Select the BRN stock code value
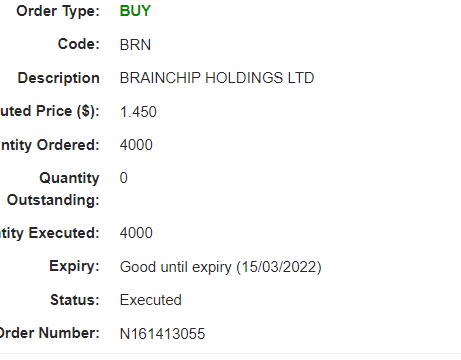Viewport: 461px width, 360px height. coord(135,45)
